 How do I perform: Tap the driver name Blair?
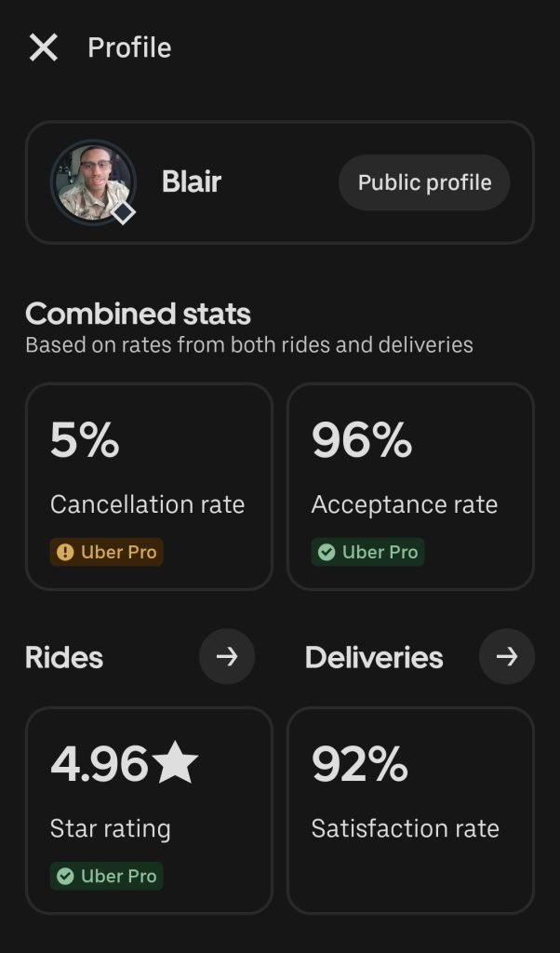192,181
